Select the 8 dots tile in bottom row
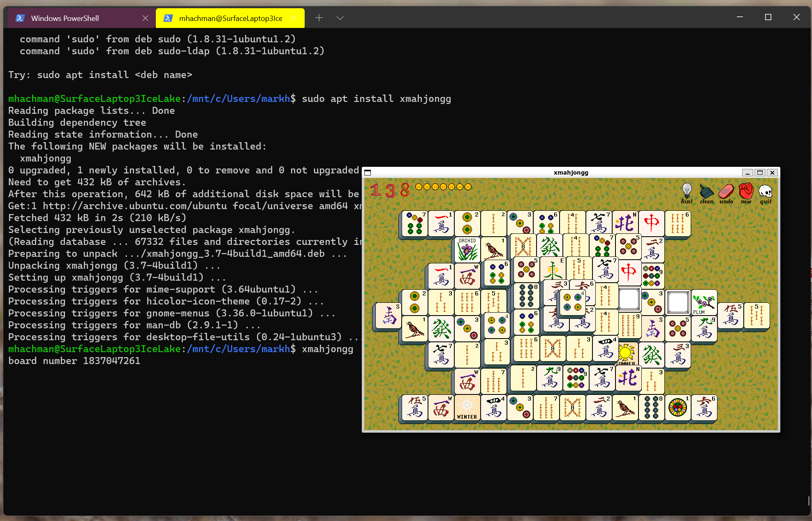Image resolution: width=812 pixels, height=521 pixels. [652, 407]
